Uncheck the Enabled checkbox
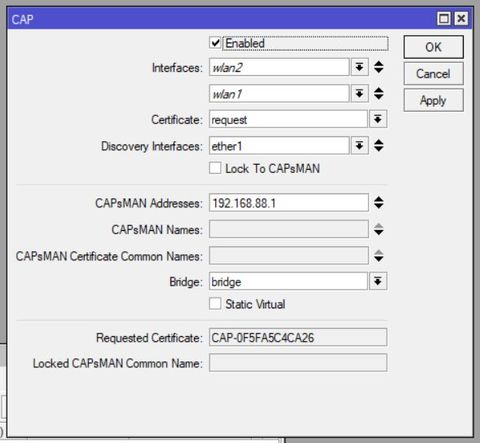480x443 pixels. pyautogui.click(x=215, y=43)
